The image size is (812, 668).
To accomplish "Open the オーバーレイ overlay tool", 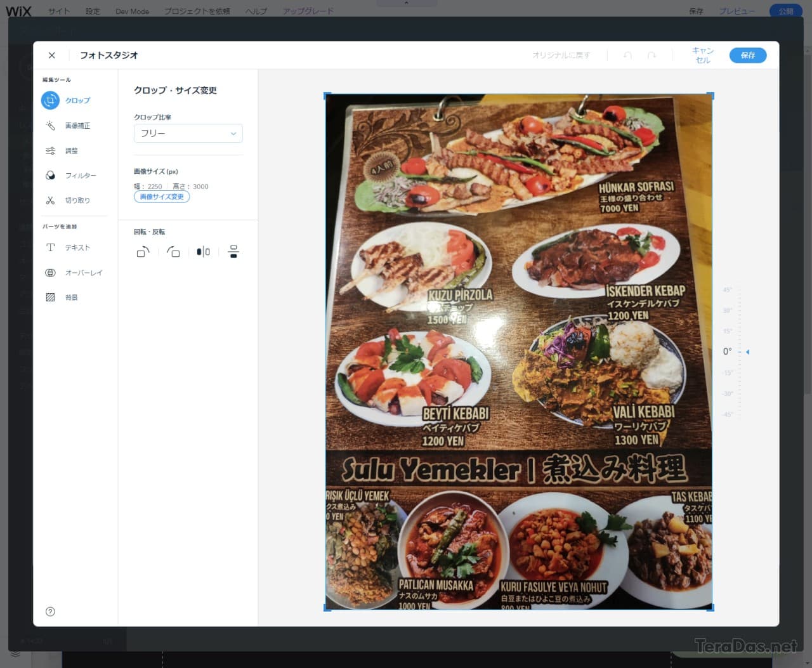I will [x=73, y=273].
